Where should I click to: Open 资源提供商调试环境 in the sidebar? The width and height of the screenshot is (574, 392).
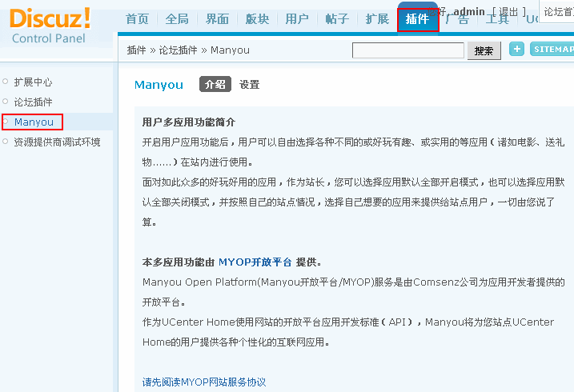(x=57, y=142)
